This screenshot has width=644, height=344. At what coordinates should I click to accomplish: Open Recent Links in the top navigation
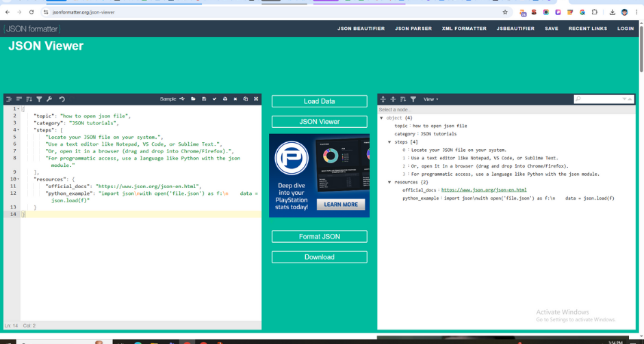coord(587,29)
